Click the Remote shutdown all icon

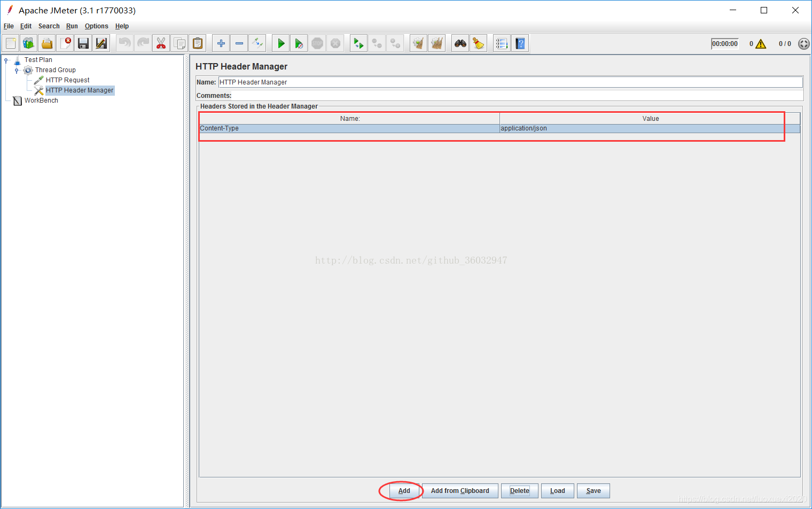[x=395, y=43]
